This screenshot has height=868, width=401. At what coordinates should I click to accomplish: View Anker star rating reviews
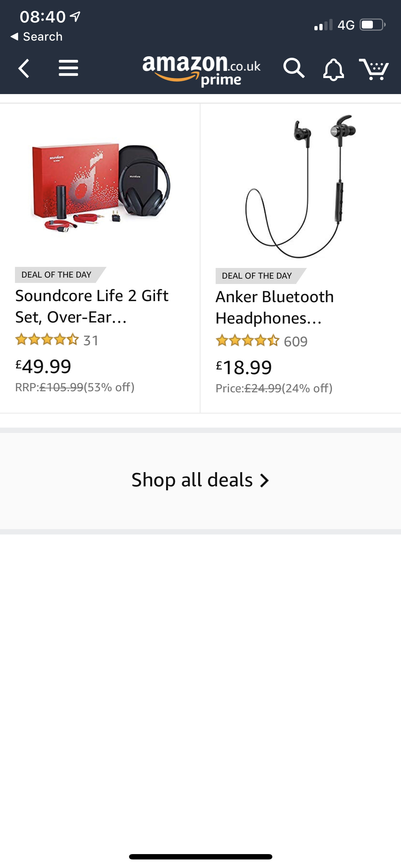pos(247,341)
